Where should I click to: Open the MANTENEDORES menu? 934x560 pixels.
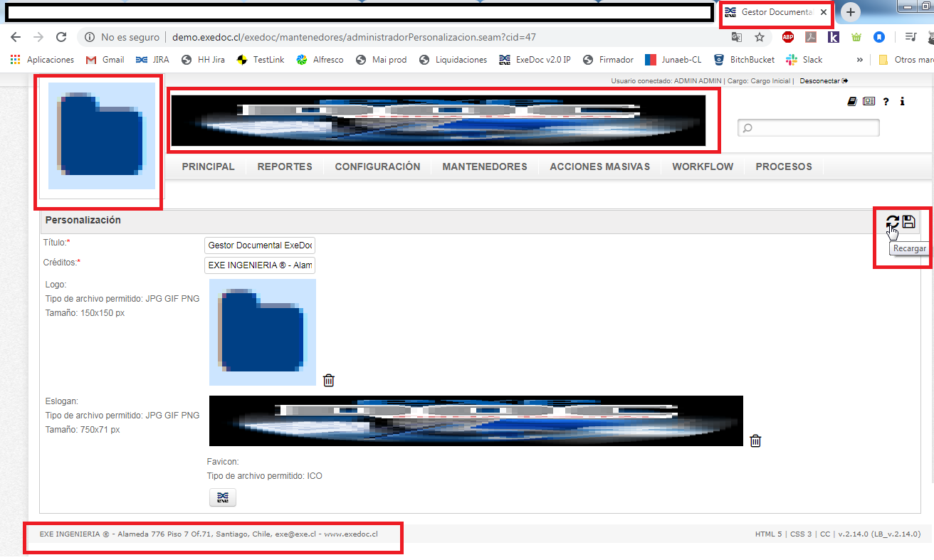coord(485,167)
